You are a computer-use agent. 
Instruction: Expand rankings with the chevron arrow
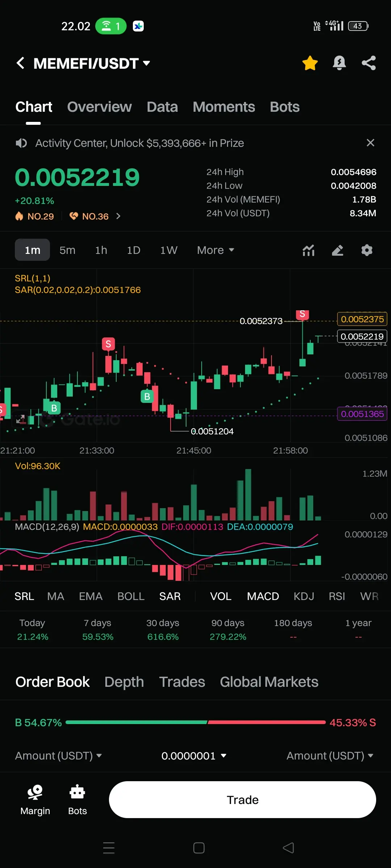point(118,216)
